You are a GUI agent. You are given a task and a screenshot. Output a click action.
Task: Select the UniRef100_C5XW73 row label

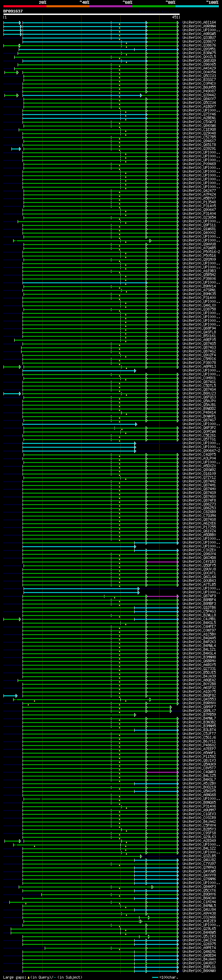[x=199, y=122]
